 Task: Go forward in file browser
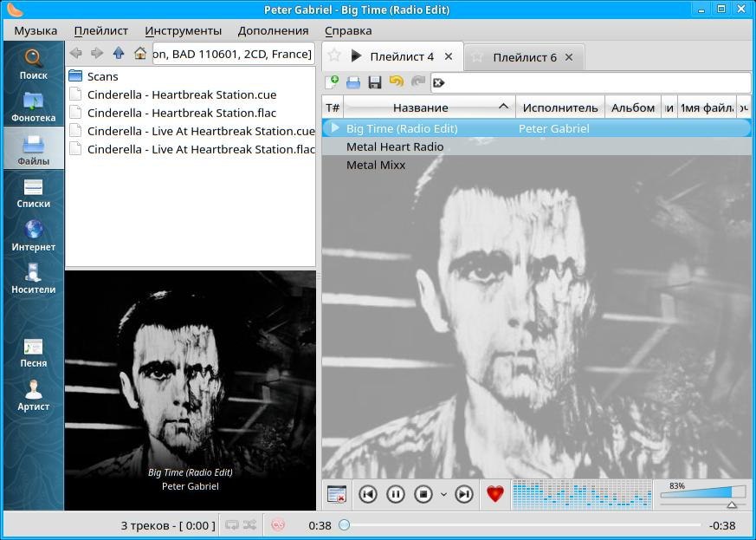click(x=97, y=53)
